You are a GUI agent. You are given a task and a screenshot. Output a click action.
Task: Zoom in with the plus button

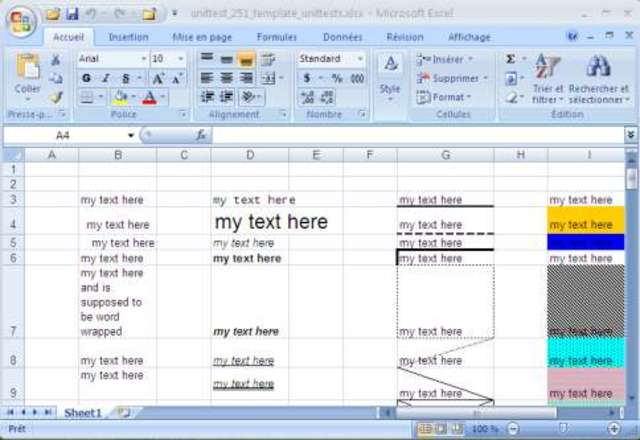tap(613, 429)
